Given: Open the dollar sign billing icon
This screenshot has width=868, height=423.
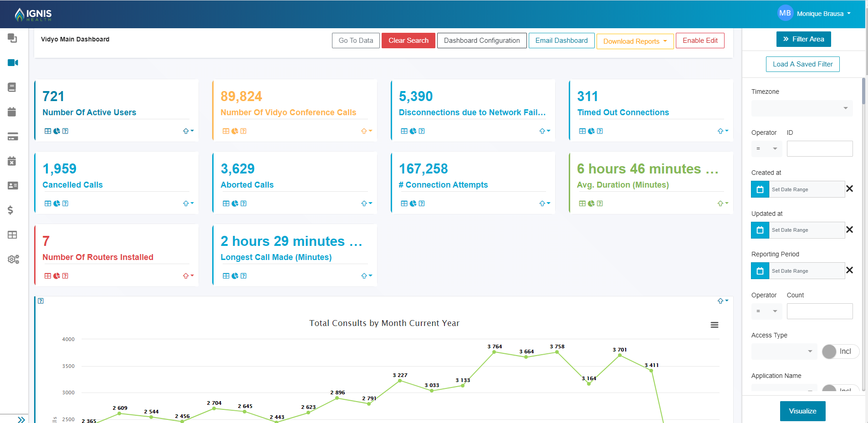Looking at the screenshot, I should pos(10,210).
